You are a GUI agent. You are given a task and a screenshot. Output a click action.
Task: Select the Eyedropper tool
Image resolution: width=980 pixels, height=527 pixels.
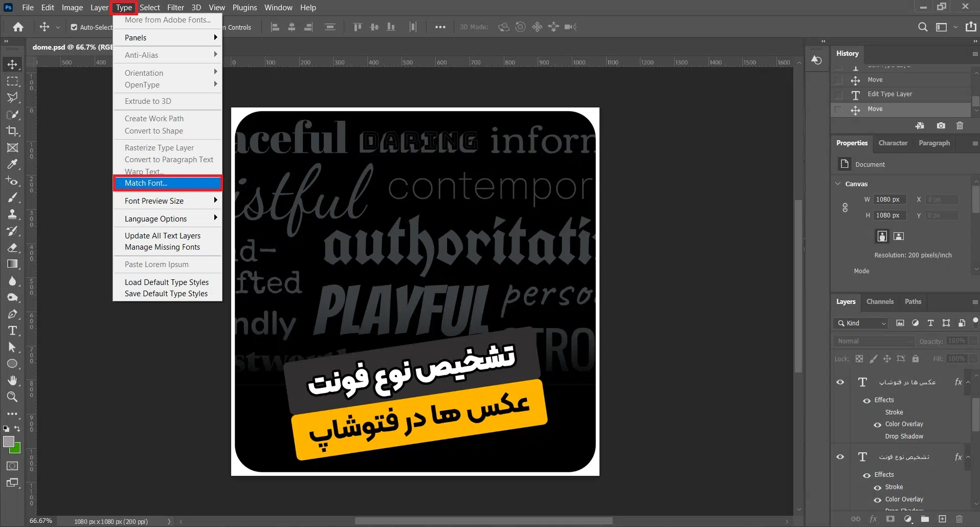(x=12, y=164)
